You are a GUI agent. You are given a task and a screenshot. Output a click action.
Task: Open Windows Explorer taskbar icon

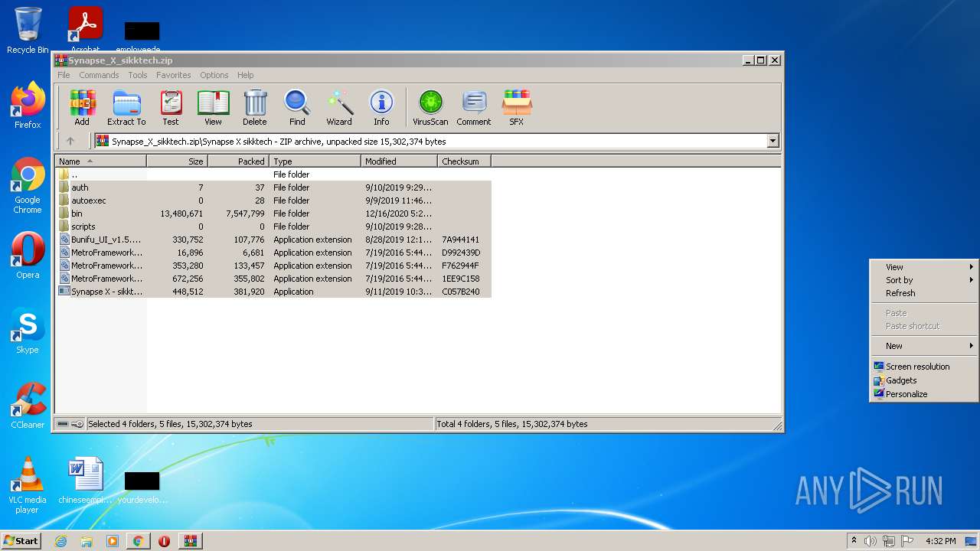87,541
